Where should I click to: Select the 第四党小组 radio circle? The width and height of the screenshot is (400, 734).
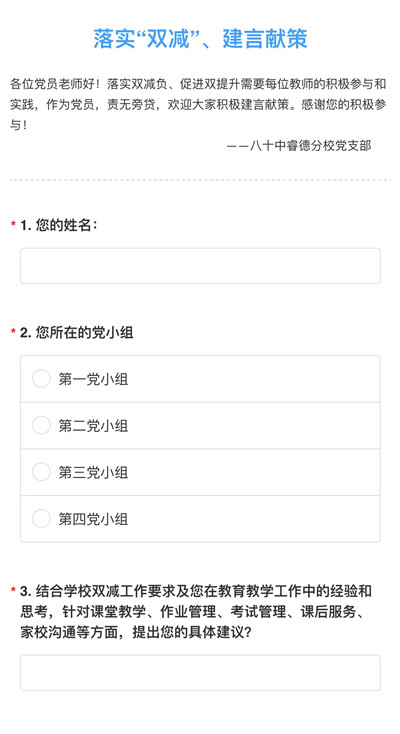tap(41, 519)
